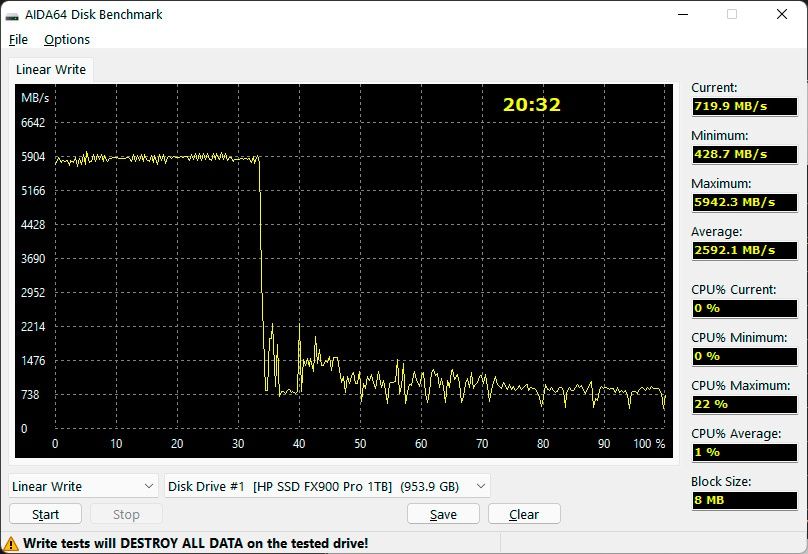The height and width of the screenshot is (554, 808).
Task: Click the Save button
Action: click(443, 514)
